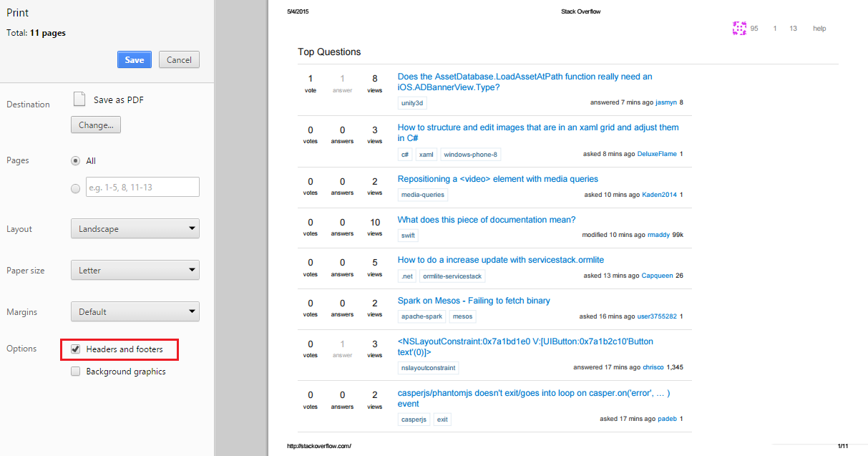Viewport: 868px width, 456px height.
Task: Click the help link in the preview
Action: click(x=819, y=28)
